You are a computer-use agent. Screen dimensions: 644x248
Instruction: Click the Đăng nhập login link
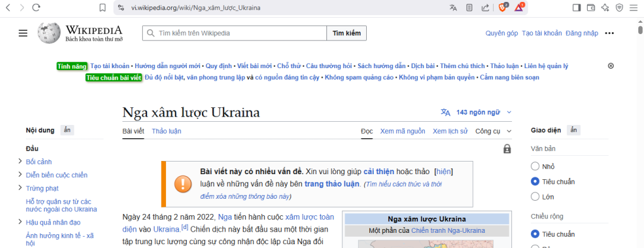click(582, 33)
